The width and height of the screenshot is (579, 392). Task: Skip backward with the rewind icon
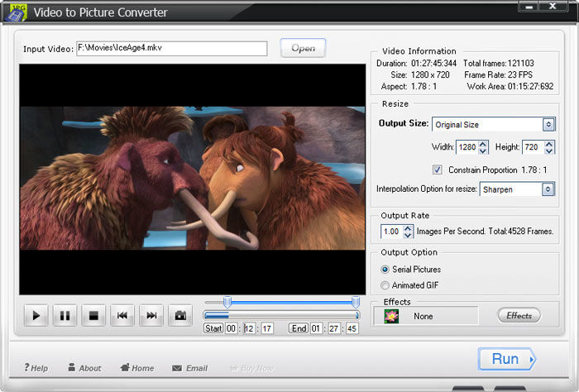(x=122, y=315)
